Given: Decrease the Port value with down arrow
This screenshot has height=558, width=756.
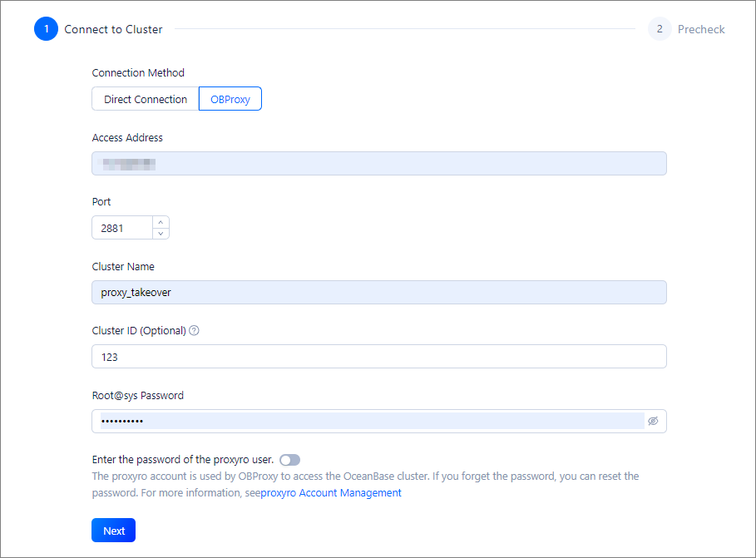Looking at the screenshot, I should 161,233.
